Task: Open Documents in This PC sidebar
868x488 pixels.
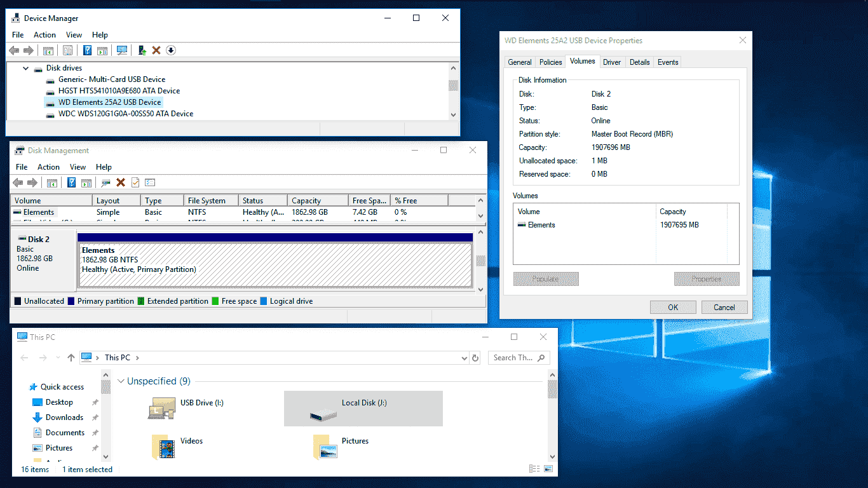Action: 65,433
